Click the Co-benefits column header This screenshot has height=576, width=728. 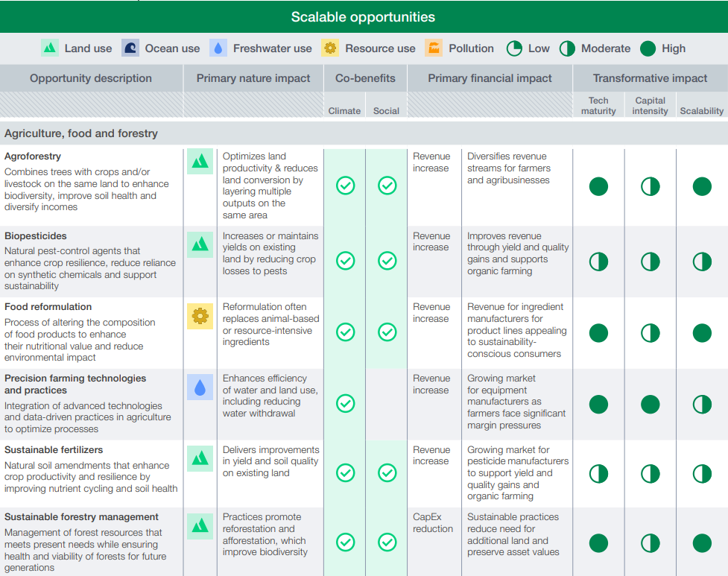(x=365, y=78)
